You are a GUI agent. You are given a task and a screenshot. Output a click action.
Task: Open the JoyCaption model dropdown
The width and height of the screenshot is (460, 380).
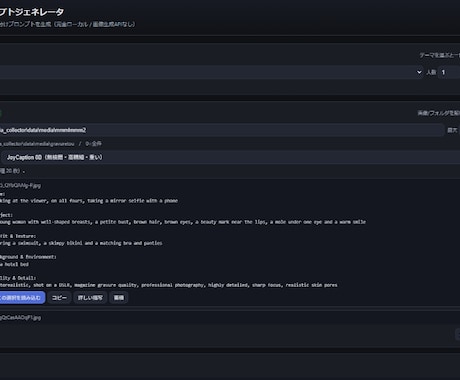(x=230, y=157)
